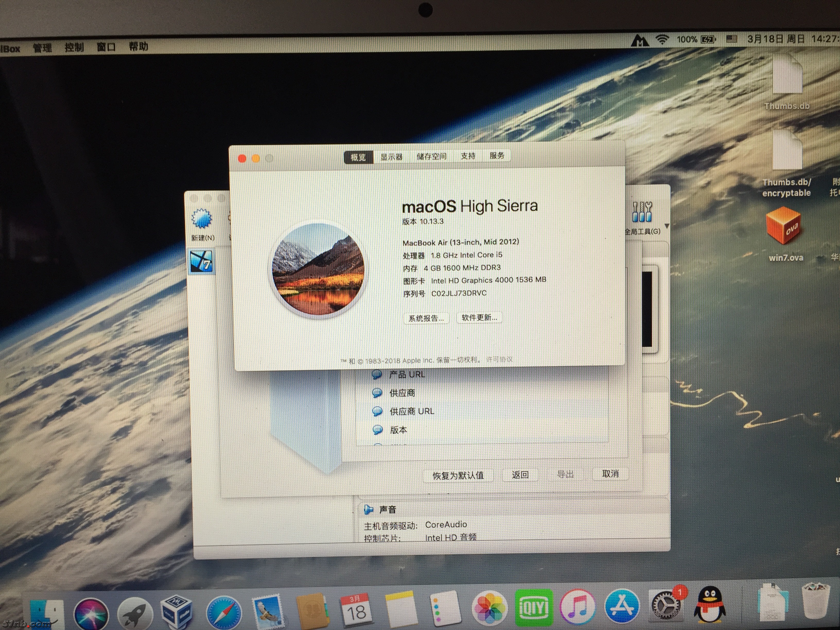
Task: Click the 取消 button
Action: tap(610, 474)
